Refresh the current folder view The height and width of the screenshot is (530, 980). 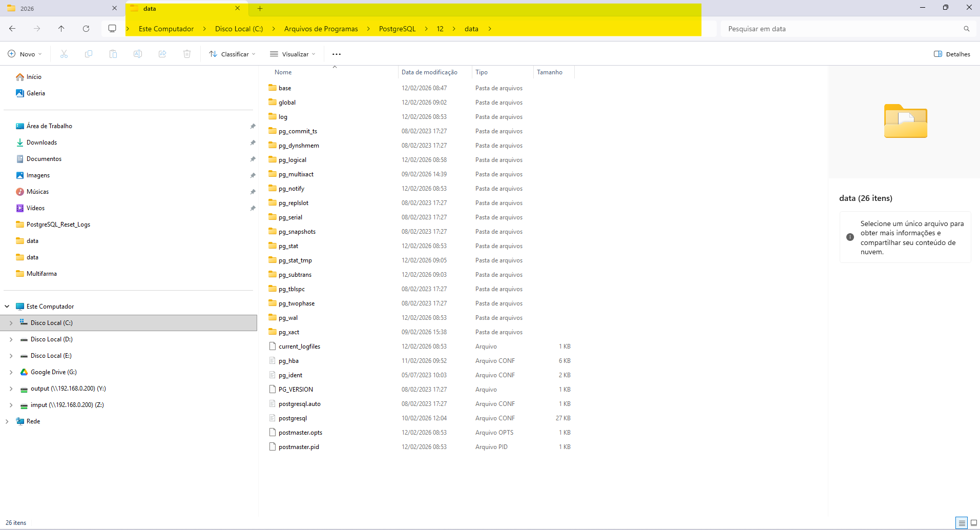86,29
